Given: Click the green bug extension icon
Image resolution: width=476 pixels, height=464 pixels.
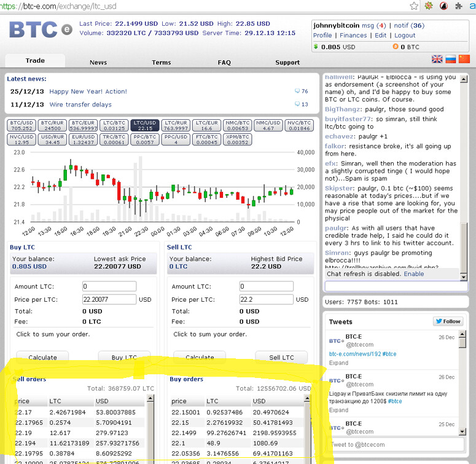Looking at the screenshot, I should (x=429, y=6).
